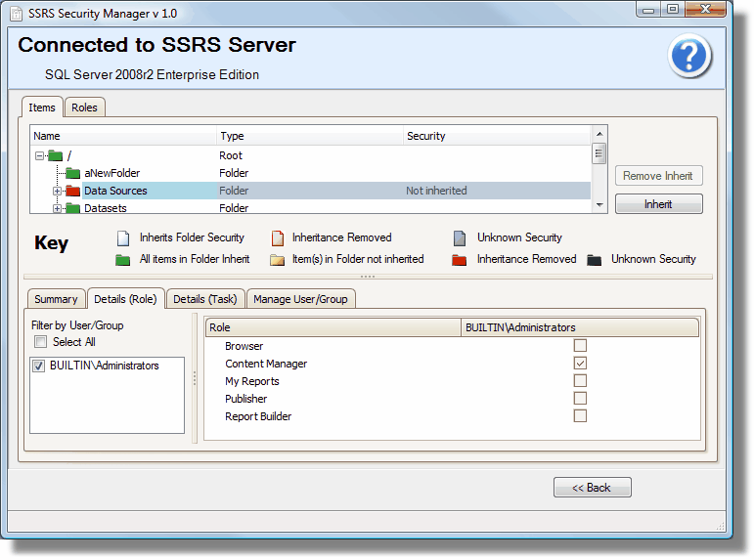Click the Report Builder role name
The image size is (754, 560).
(x=258, y=416)
